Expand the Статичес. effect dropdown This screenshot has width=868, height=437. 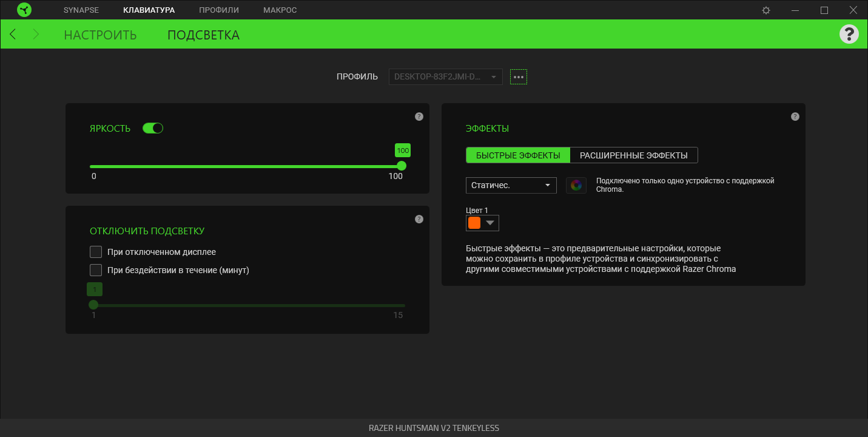[x=511, y=185]
